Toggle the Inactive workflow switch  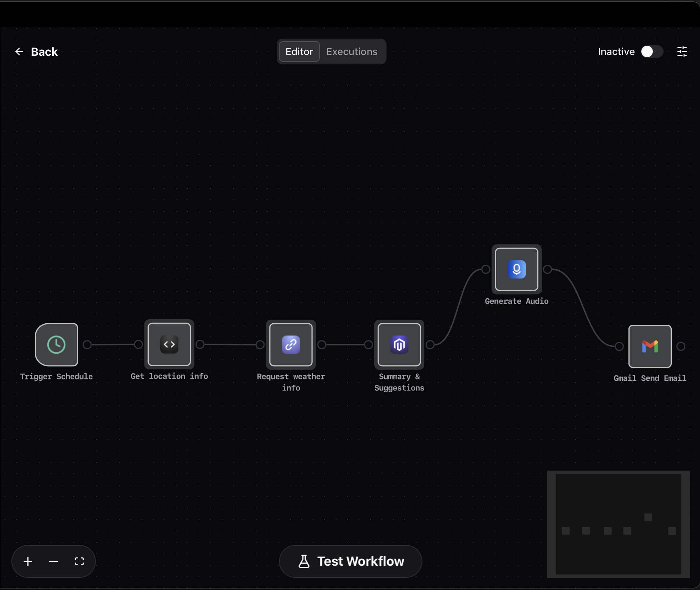point(651,52)
